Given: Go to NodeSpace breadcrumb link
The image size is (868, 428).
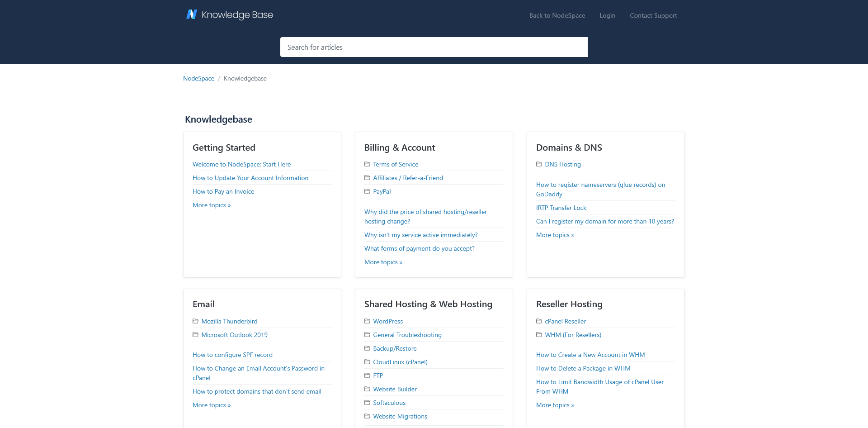Looking at the screenshot, I should click(198, 78).
